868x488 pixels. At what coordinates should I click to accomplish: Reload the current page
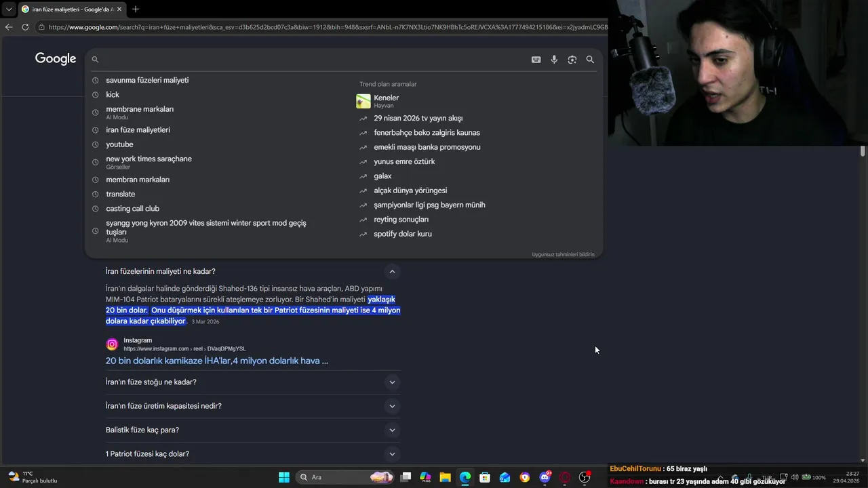[x=25, y=27]
